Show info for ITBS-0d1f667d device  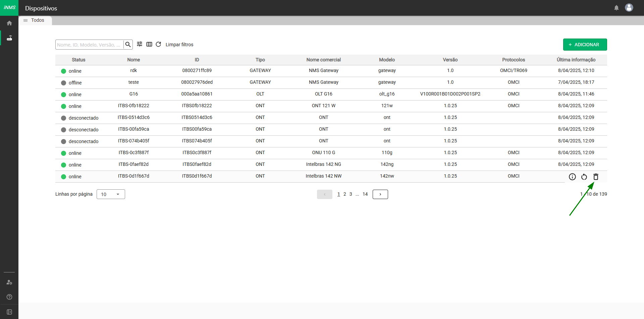coord(573,177)
